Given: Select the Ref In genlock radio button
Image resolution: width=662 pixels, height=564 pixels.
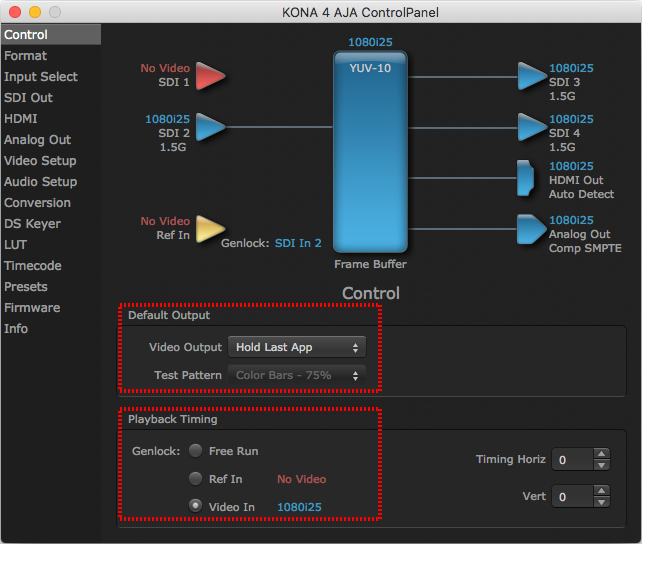Looking at the screenshot, I should (x=195, y=479).
